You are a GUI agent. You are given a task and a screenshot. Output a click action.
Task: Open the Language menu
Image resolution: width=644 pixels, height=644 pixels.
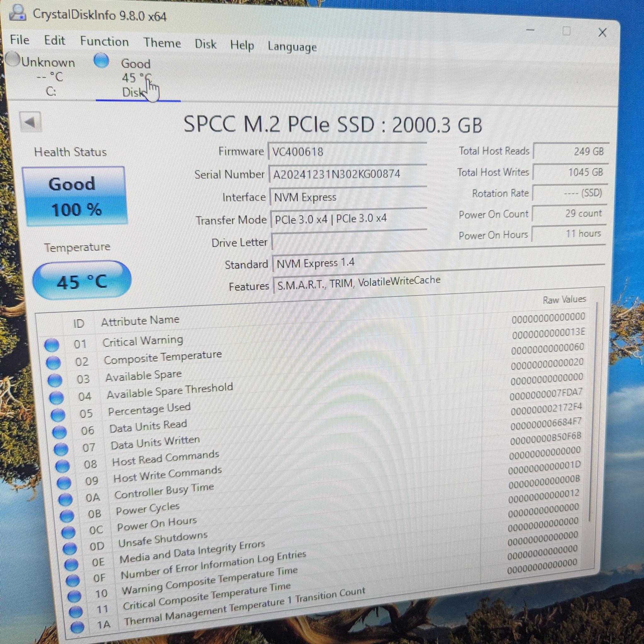click(292, 47)
